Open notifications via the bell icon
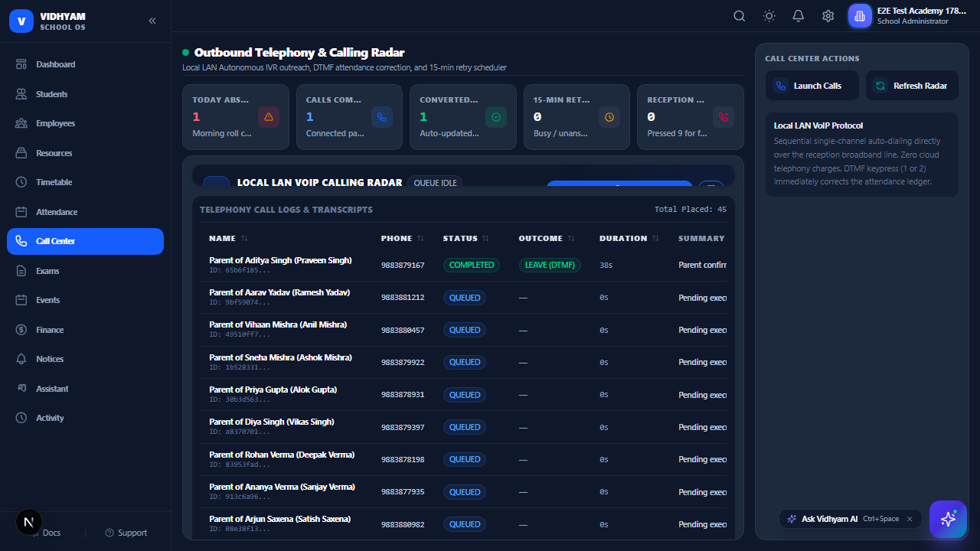 click(x=799, y=16)
